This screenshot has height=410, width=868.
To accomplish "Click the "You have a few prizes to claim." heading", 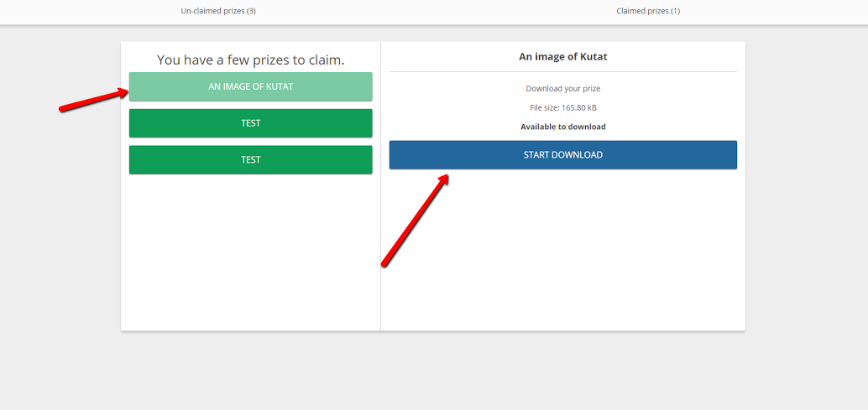I will pos(251,60).
